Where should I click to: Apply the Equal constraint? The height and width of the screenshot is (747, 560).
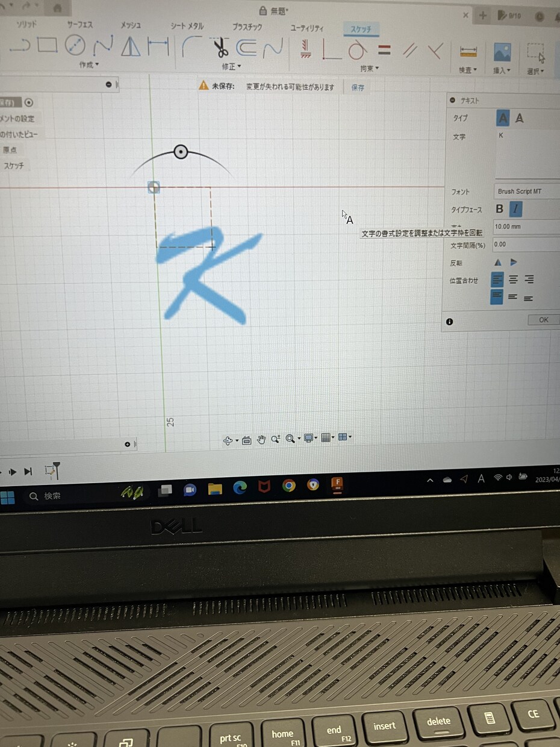coord(384,51)
